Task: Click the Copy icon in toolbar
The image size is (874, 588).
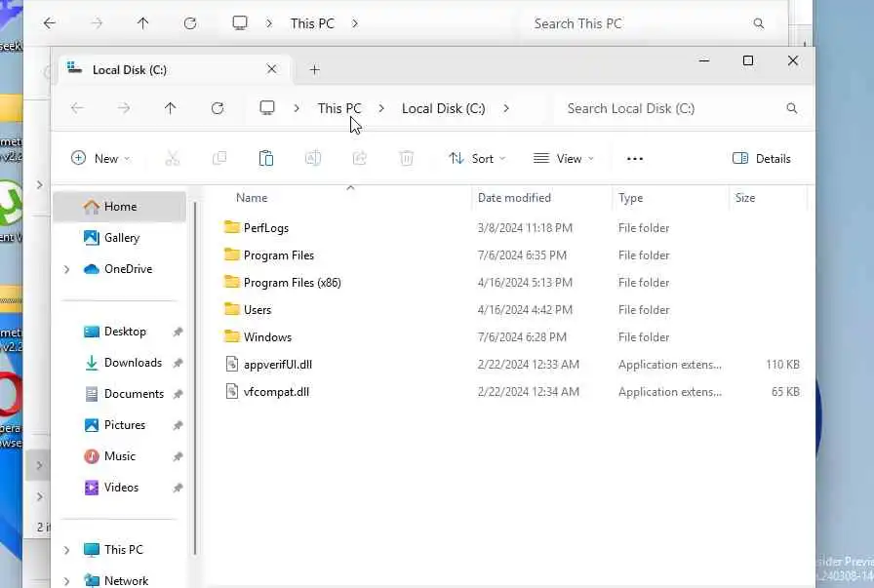Action: point(219,159)
